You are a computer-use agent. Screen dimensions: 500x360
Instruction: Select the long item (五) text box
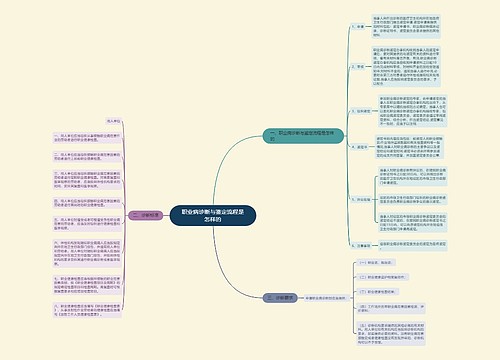pos(391,333)
